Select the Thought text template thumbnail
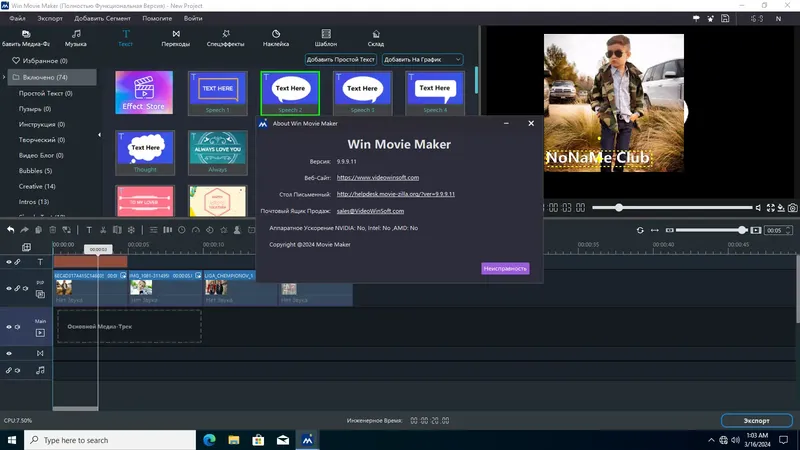Screen dimensions: 800x450 pyautogui.click(x=145, y=153)
